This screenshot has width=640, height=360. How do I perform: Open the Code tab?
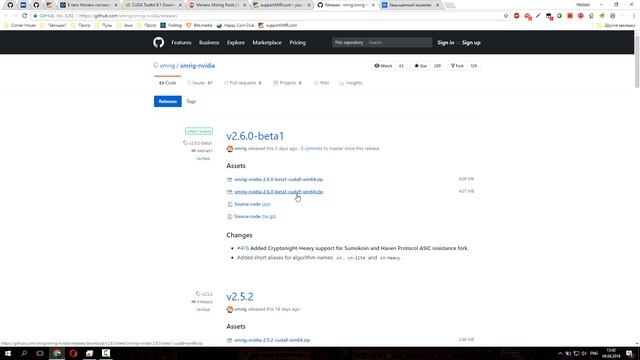pos(167,83)
